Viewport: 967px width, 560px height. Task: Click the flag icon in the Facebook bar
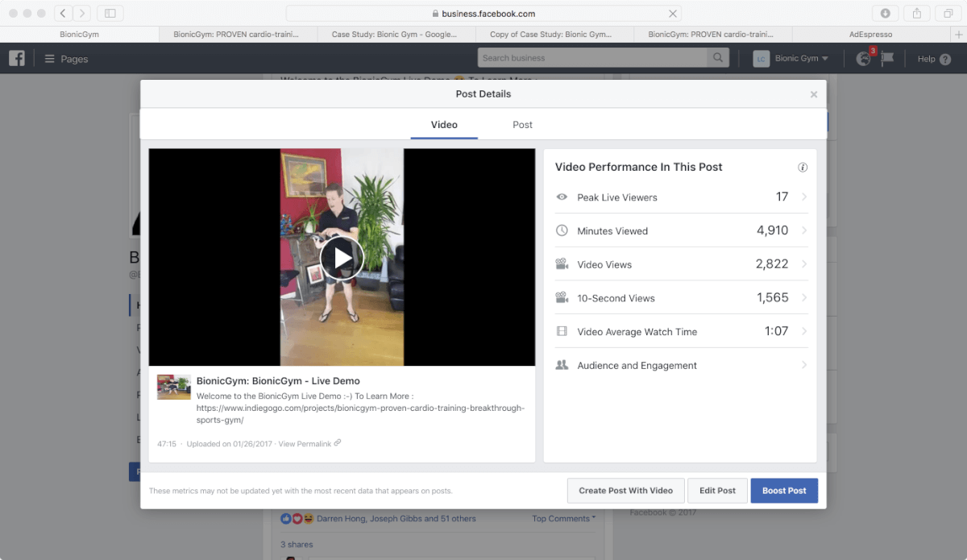(887, 59)
